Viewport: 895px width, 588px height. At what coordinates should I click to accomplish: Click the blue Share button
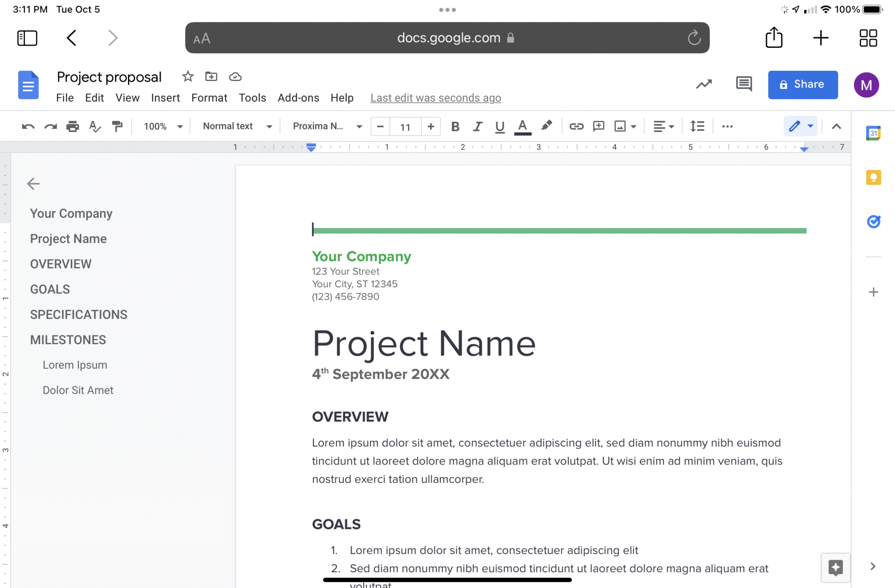(802, 84)
